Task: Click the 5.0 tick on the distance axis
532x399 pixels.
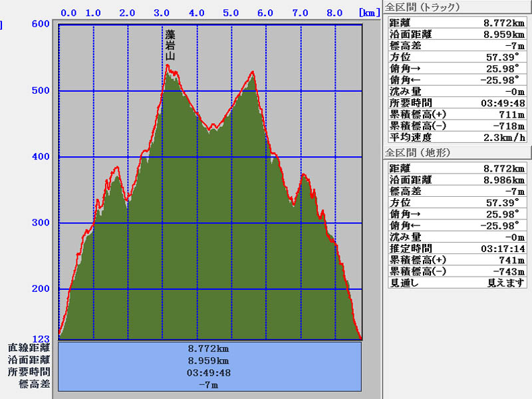Action: coord(231,13)
